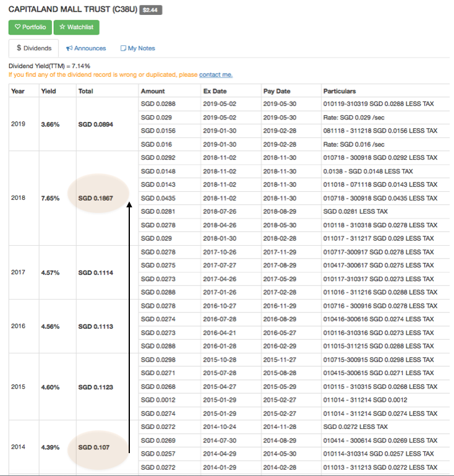
Task: Click the heart icon on Portfolio button
Action: tap(17, 27)
